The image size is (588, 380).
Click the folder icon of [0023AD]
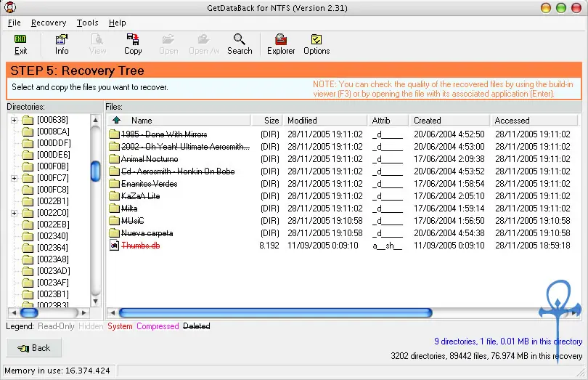pos(28,271)
